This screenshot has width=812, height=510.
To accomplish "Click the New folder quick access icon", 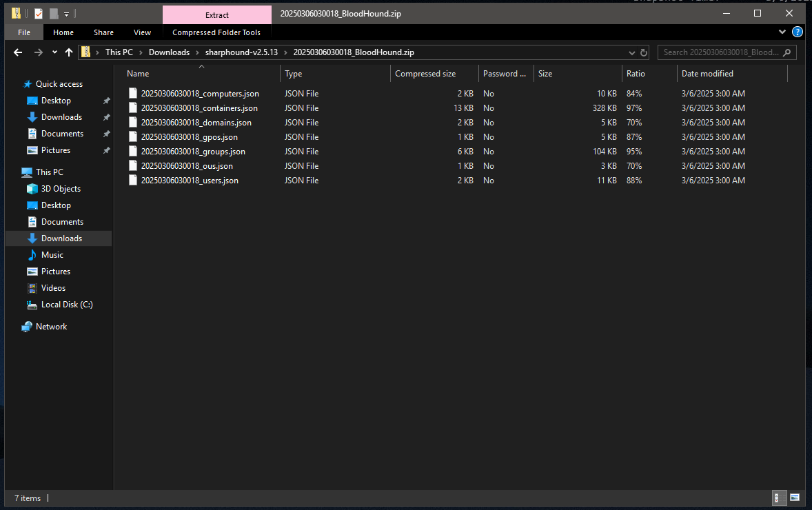I will tap(54, 14).
